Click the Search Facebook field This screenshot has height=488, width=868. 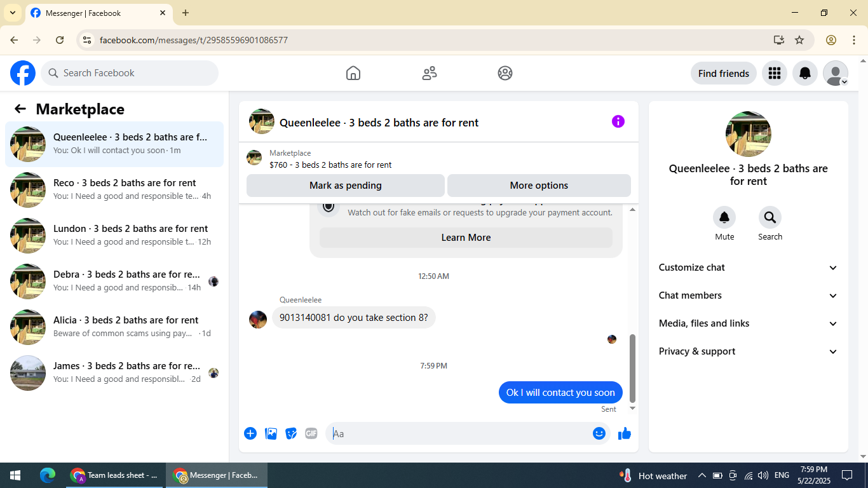coord(130,73)
